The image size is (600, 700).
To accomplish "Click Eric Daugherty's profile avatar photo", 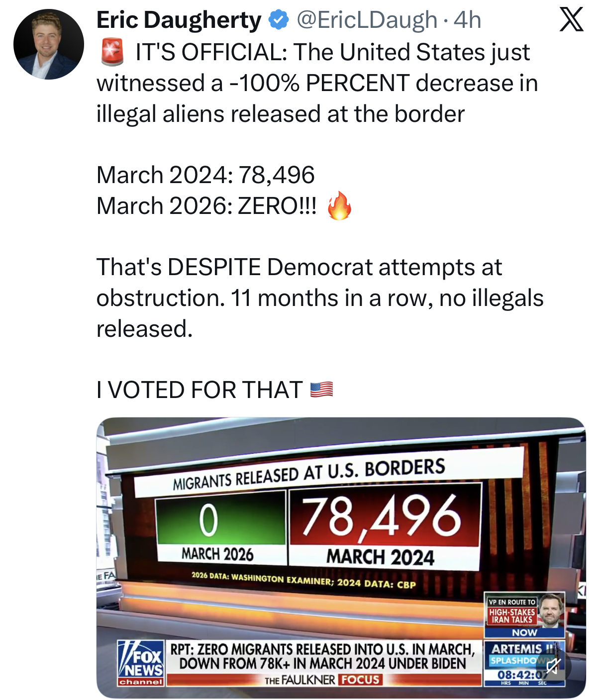I will point(48,44).
